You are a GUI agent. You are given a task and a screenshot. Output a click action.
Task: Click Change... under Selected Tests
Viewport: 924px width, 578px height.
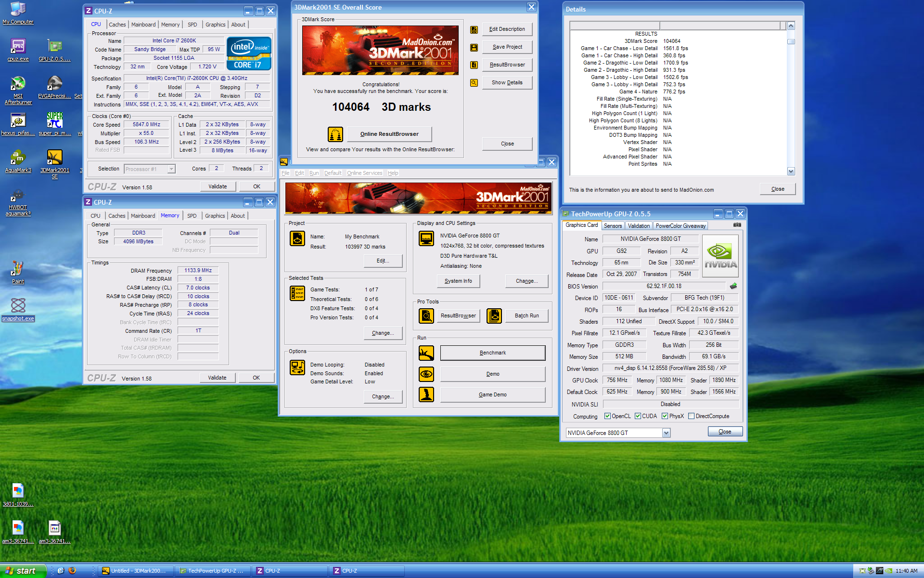click(x=383, y=333)
